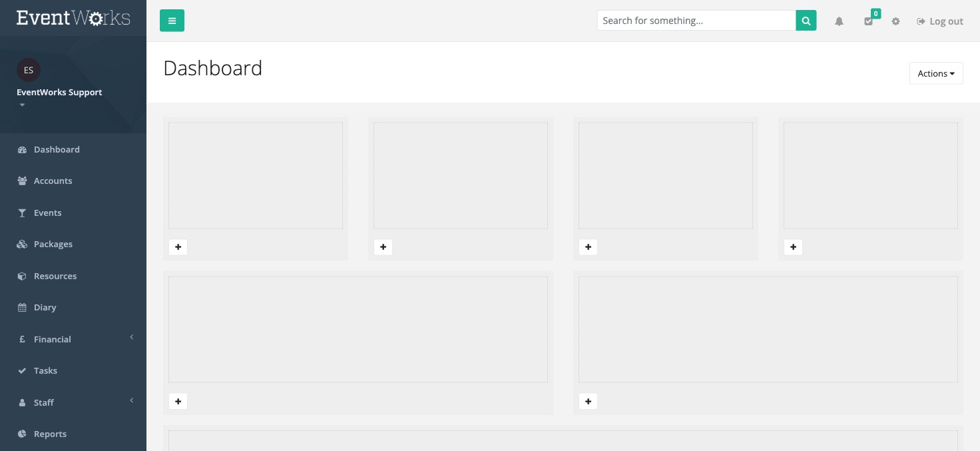The image size is (980, 451).
Task: Click the EventWorks logo
Action: (x=73, y=18)
